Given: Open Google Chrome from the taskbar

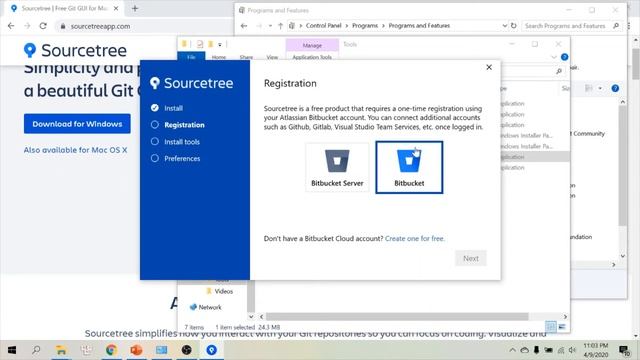Looking at the screenshot, I should [x=111, y=350].
